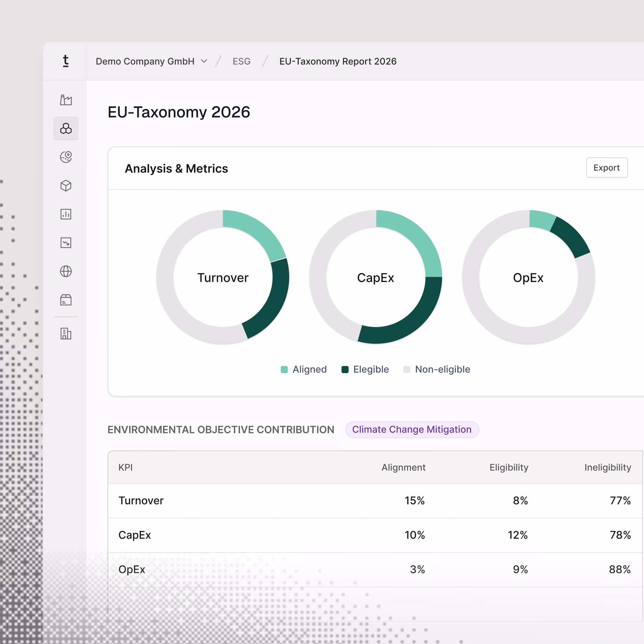
Task: Click the Alignment column header
Action: pos(404,467)
